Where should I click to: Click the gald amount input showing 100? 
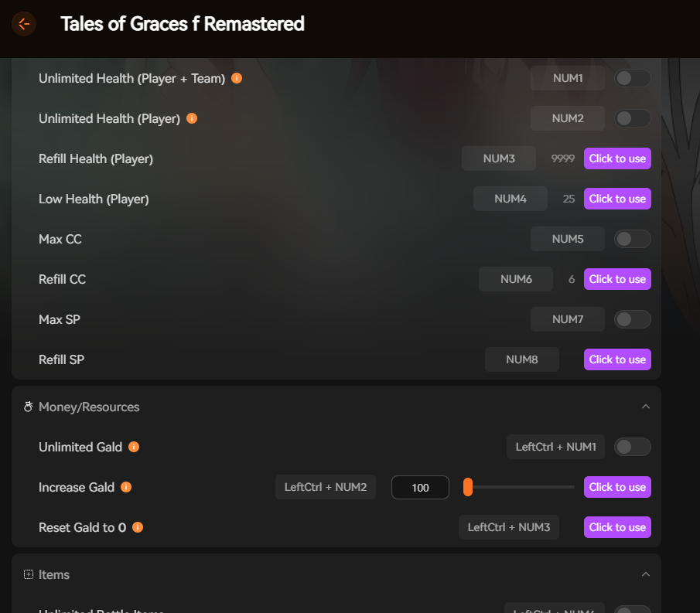(x=420, y=487)
